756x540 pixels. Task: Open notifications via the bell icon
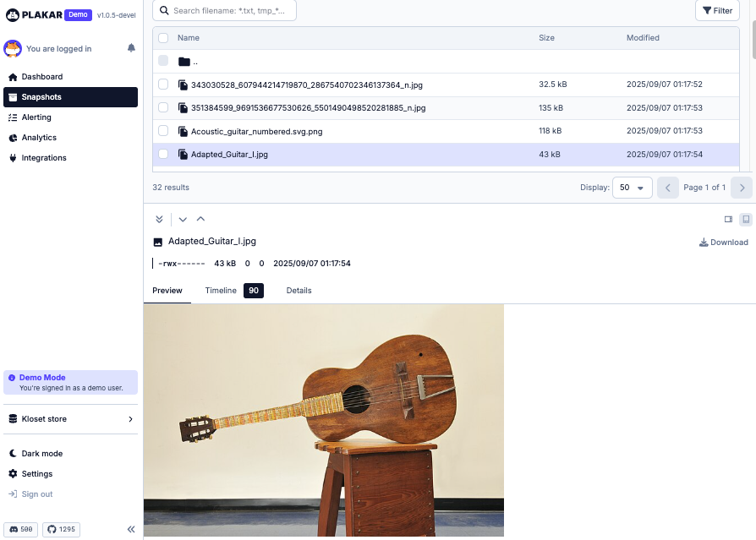[x=130, y=48]
